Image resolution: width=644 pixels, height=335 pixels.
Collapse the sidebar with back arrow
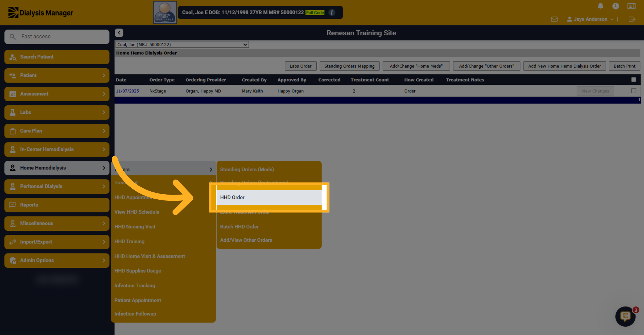click(119, 33)
